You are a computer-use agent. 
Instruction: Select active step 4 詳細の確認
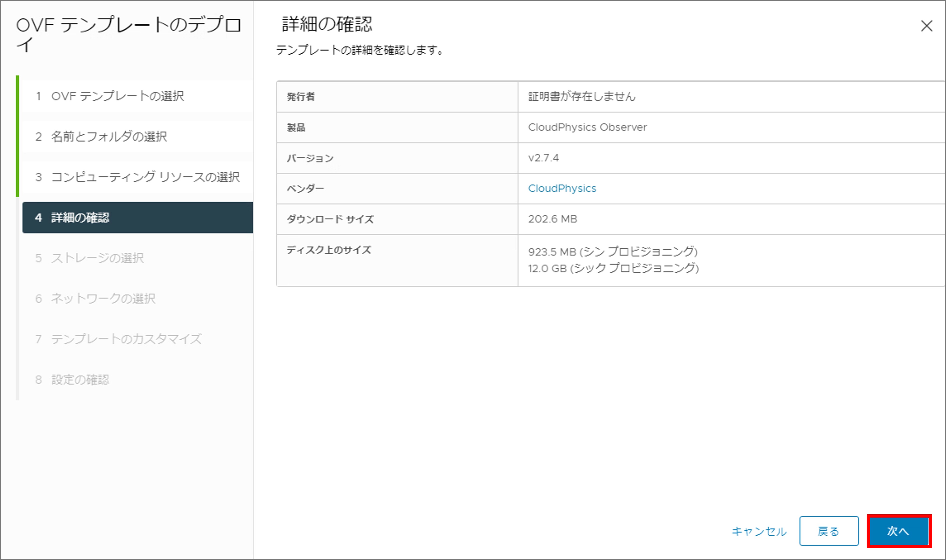point(80,217)
